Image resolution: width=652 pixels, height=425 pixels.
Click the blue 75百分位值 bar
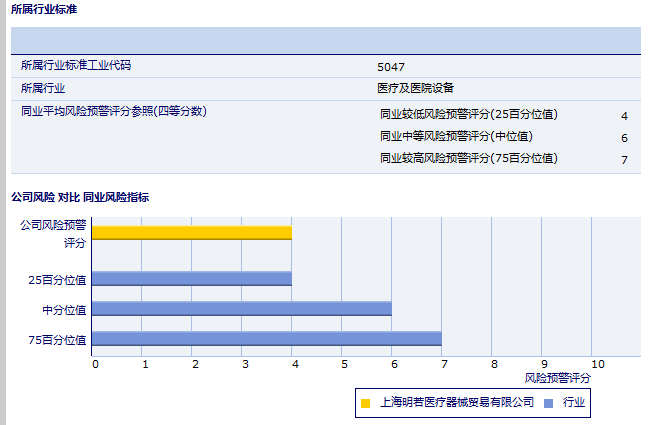[266, 339]
